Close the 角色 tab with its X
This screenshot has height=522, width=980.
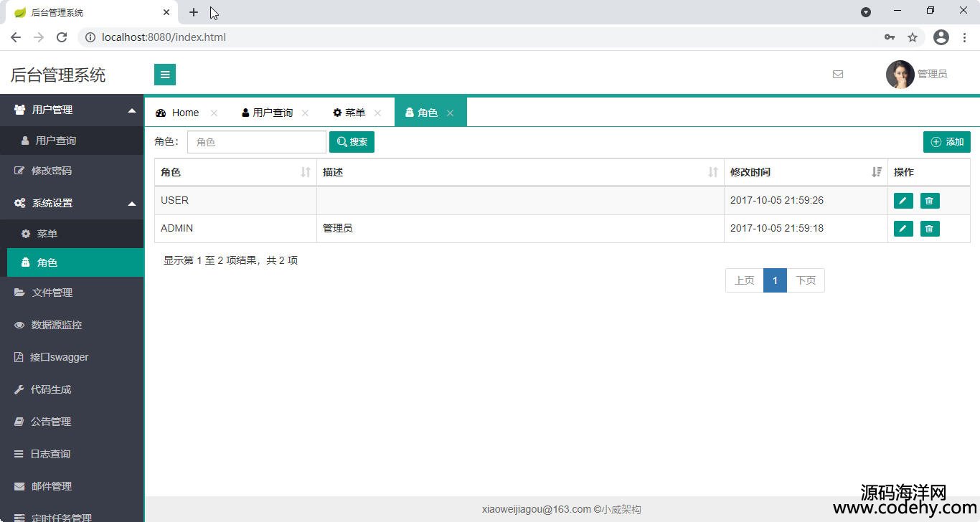pos(450,113)
